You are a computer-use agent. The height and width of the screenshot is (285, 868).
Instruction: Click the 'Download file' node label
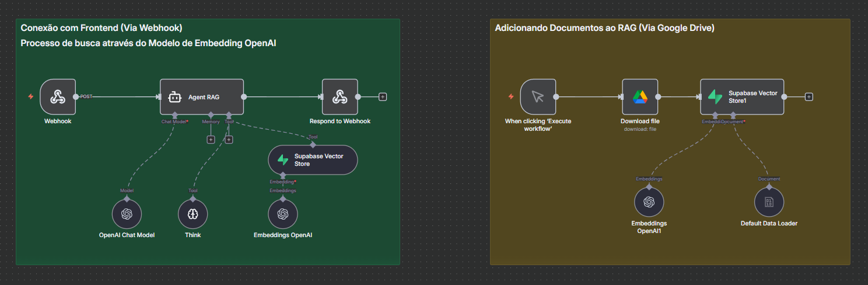tap(640, 121)
